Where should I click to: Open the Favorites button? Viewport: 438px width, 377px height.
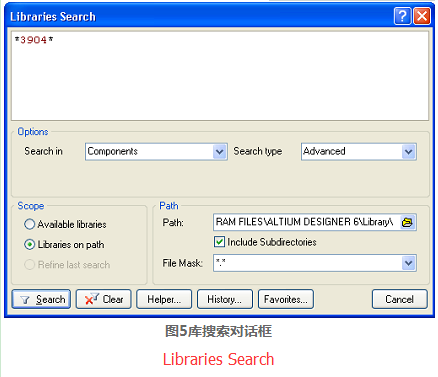(x=286, y=299)
